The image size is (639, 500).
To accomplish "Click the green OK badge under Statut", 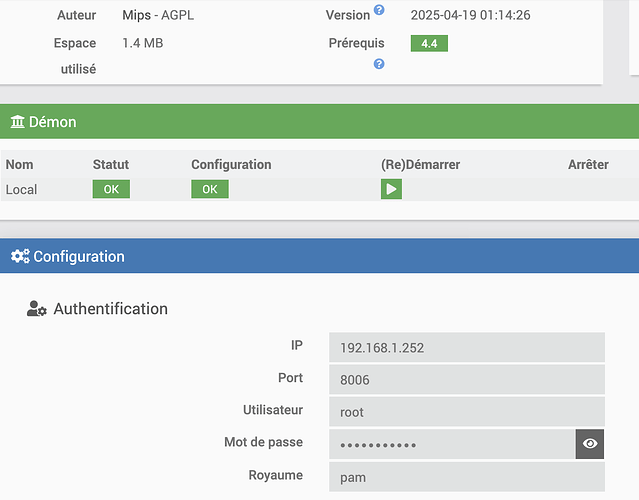I will [111, 189].
